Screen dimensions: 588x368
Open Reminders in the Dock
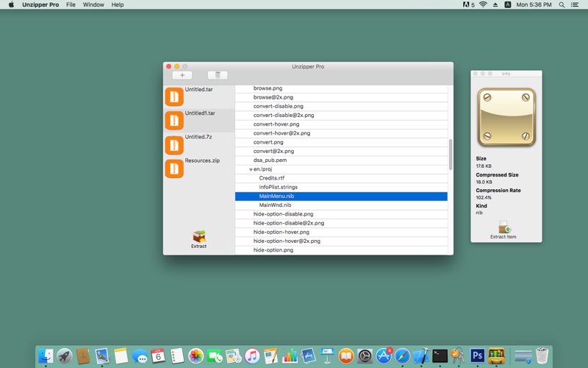pyautogui.click(x=177, y=355)
